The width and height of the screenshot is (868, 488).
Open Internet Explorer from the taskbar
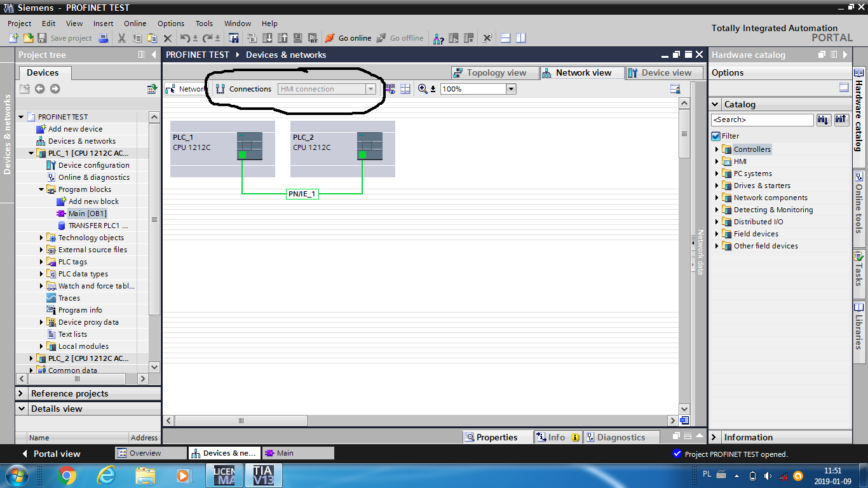106,475
